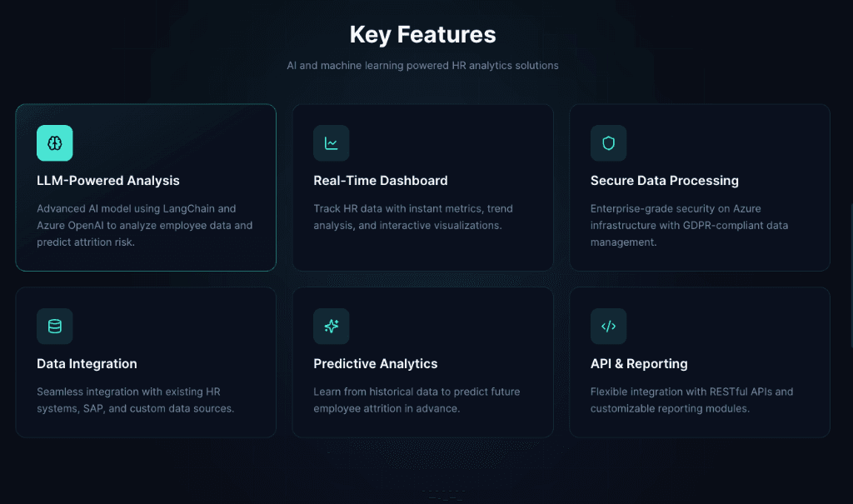Screen dimensions: 853x504
Task: Select the Real-Time Dashboard heading
Action: [381, 181]
